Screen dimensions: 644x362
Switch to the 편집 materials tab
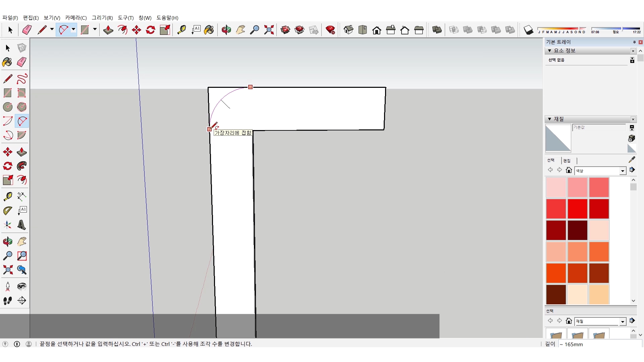click(x=567, y=161)
